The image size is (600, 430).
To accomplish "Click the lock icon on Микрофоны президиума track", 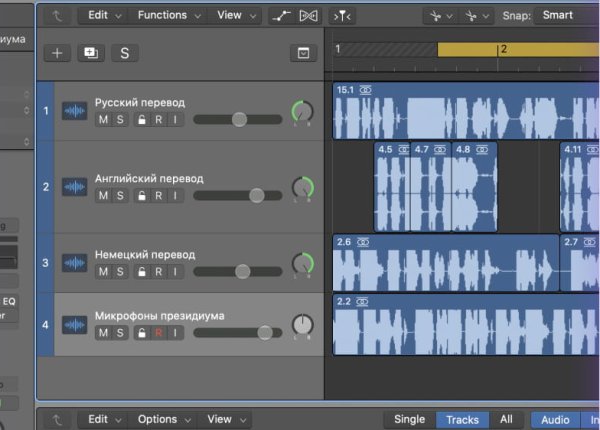I will [x=142, y=333].
